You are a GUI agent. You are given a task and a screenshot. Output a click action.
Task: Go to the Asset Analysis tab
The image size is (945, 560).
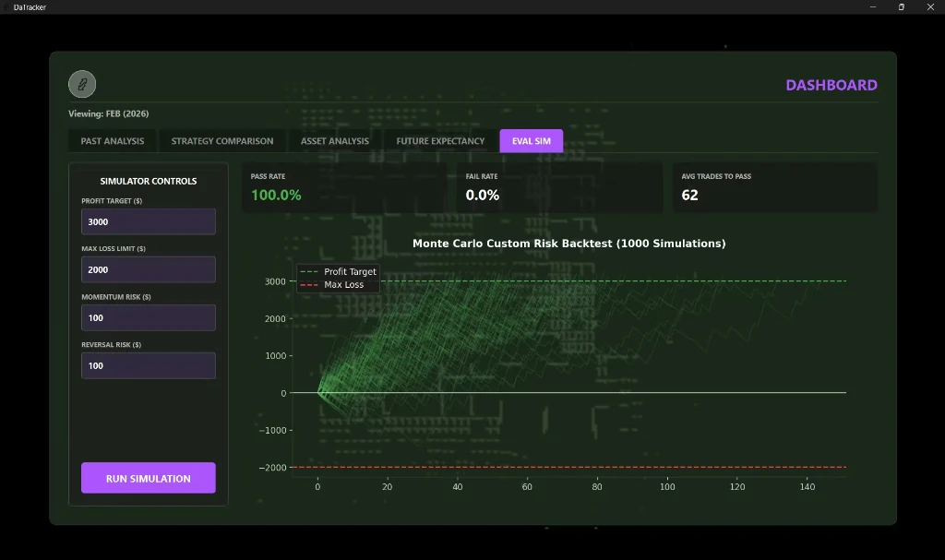click(334, 141)
